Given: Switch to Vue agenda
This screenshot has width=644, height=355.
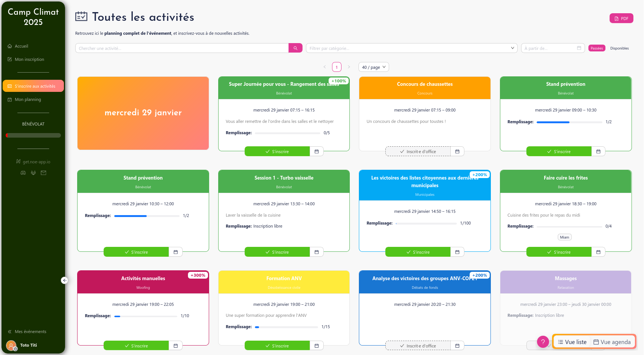Looking at the screenshot, I should pyautogui.click(x=612, y=342).
